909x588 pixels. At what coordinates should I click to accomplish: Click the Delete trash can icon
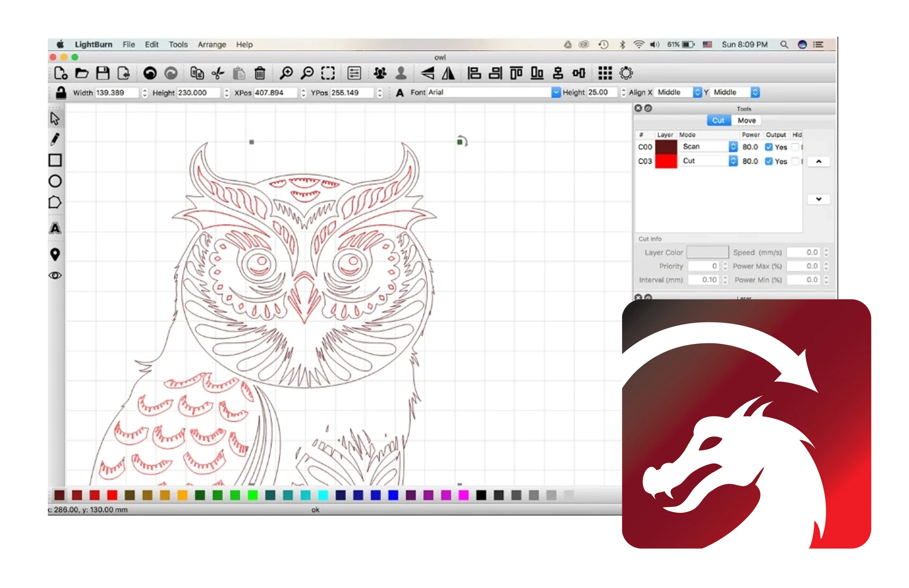[260, 73]
